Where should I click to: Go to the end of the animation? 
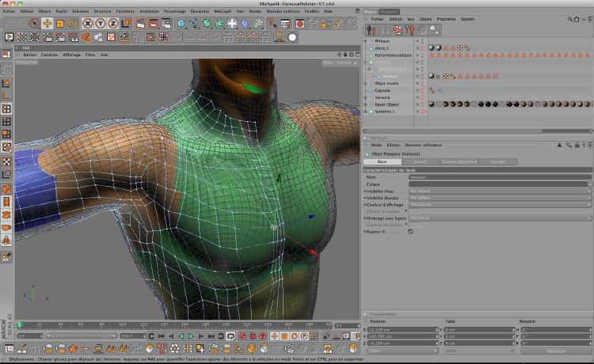pyautogui.click(x=211, y=336)
